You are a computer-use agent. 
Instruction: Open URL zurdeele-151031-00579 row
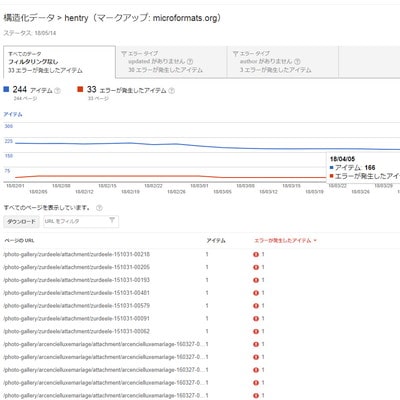(77, 306)
